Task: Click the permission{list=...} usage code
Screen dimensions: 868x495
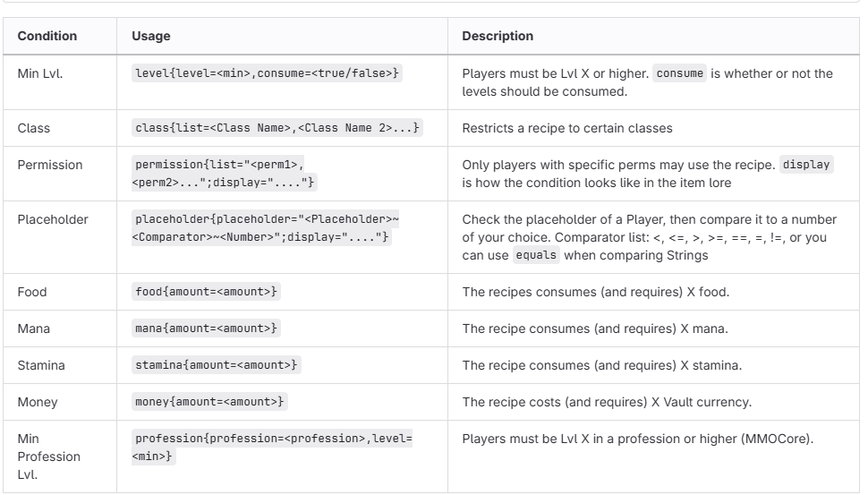Action: point(226,175)
